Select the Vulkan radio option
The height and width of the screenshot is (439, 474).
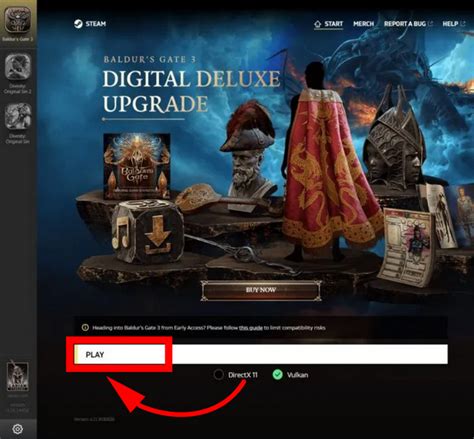point(290,375)
